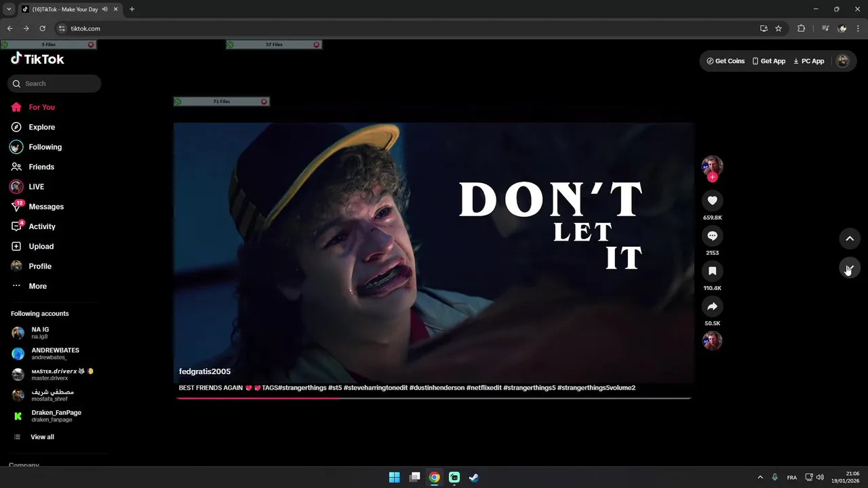Close the 5 Files overlay bar

pos(91,45)
